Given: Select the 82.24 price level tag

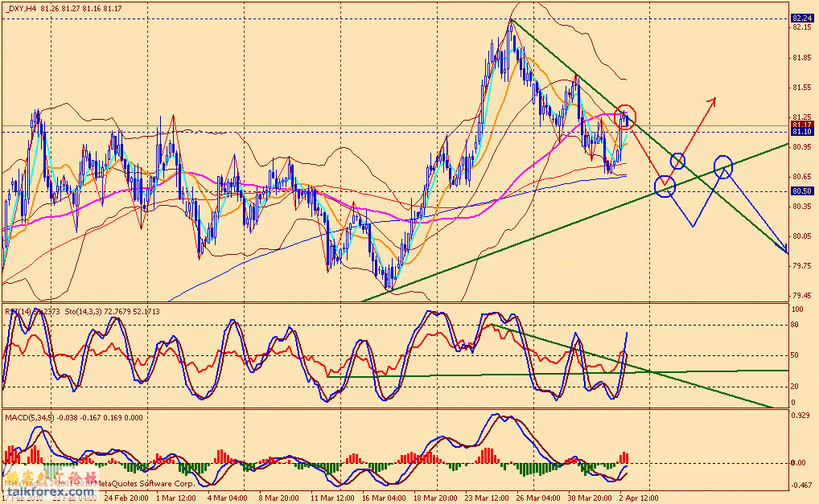Looking at the screenshot, I should (x=802, y=18).
